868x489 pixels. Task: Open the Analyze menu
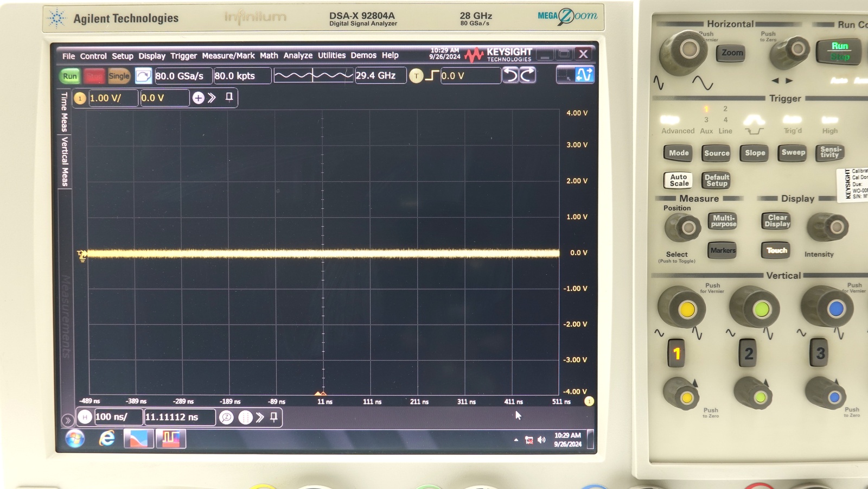click(x=298, y=55)
